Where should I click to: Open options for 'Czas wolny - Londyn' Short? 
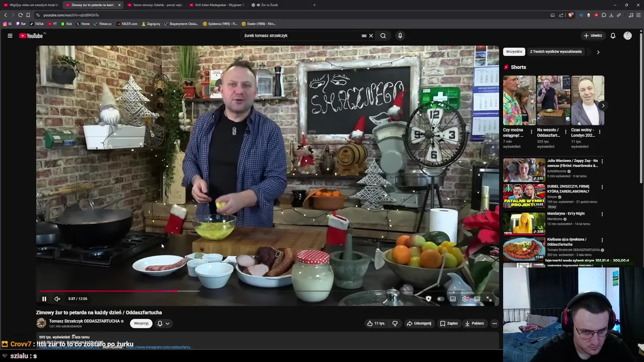coord(599,132)
